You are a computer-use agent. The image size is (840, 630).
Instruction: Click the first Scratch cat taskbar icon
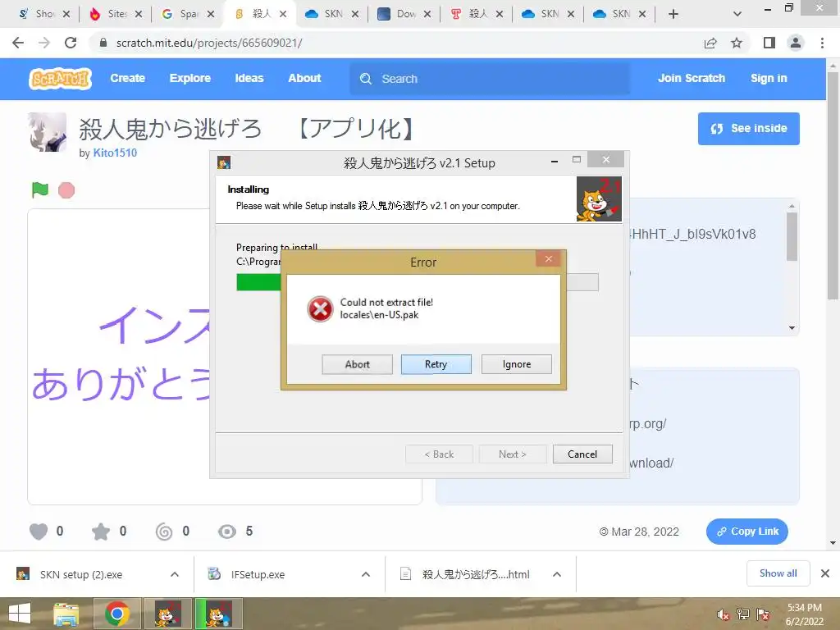[167, 614]
